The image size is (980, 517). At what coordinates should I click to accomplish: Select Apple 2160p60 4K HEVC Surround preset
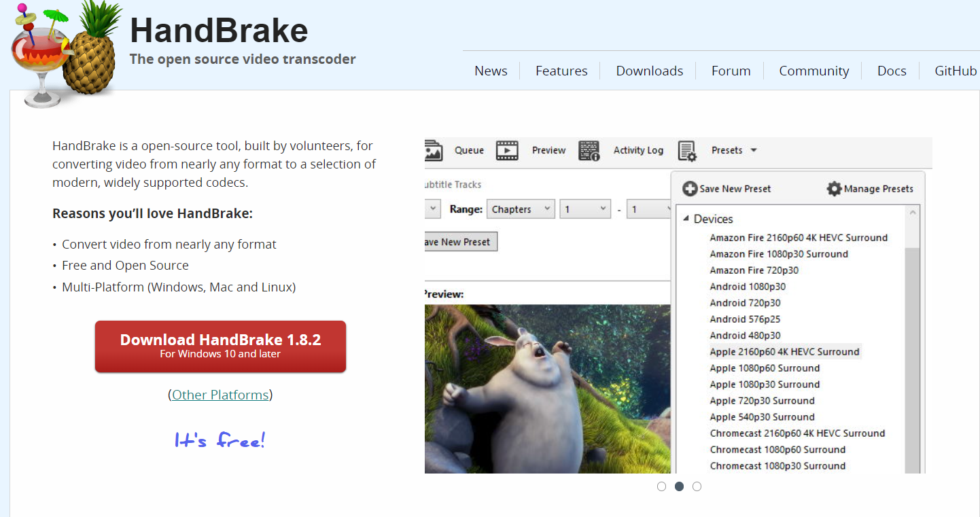pyautogui.click(x=784, y=352)
